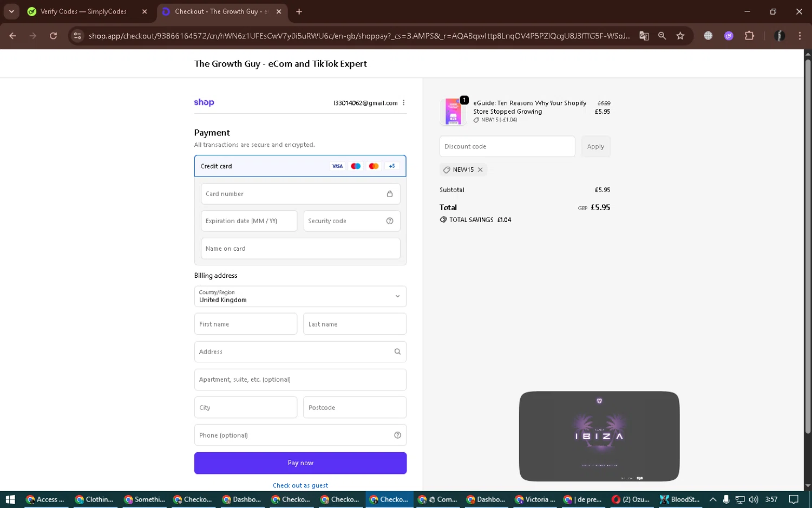Apply the discount code

595,146
